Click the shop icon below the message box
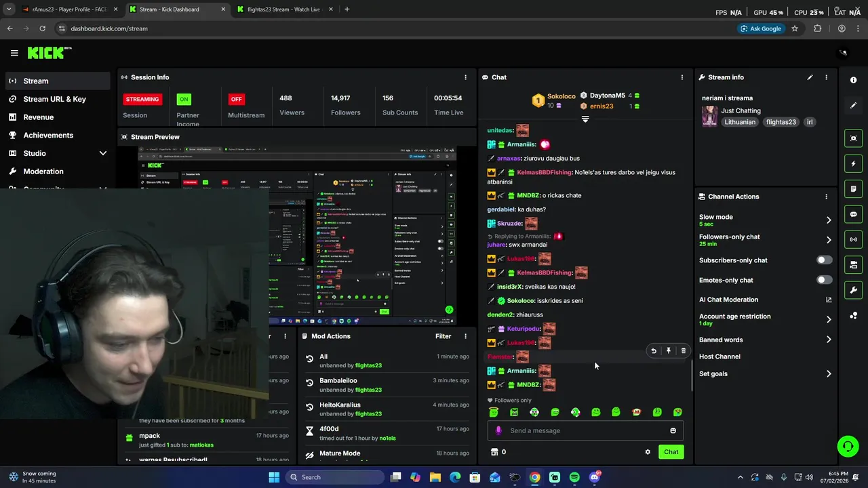The image size is (868, 488). (494, 452)
